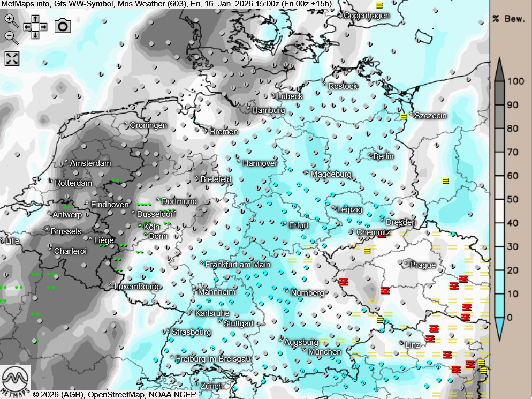Open the MetMaps logo in bottom corner
This screenshot has width=532, height=399.
click(16, 381)
